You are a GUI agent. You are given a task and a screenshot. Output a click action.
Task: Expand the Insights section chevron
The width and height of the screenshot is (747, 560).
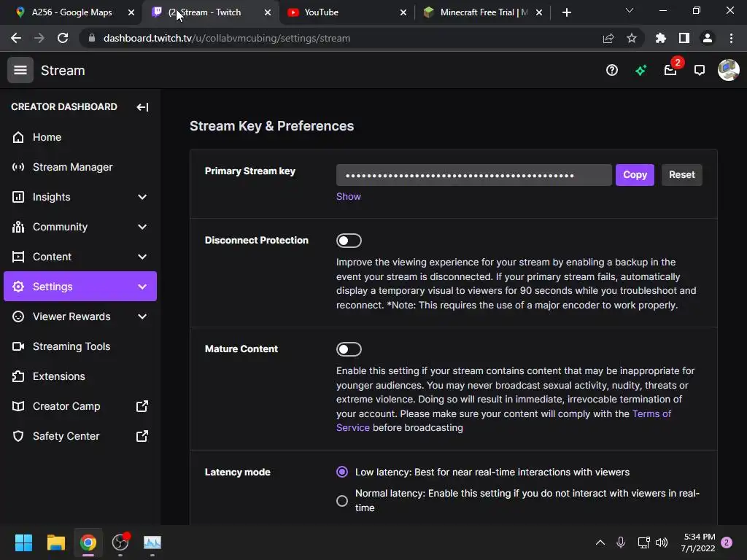tap(142, 197)
